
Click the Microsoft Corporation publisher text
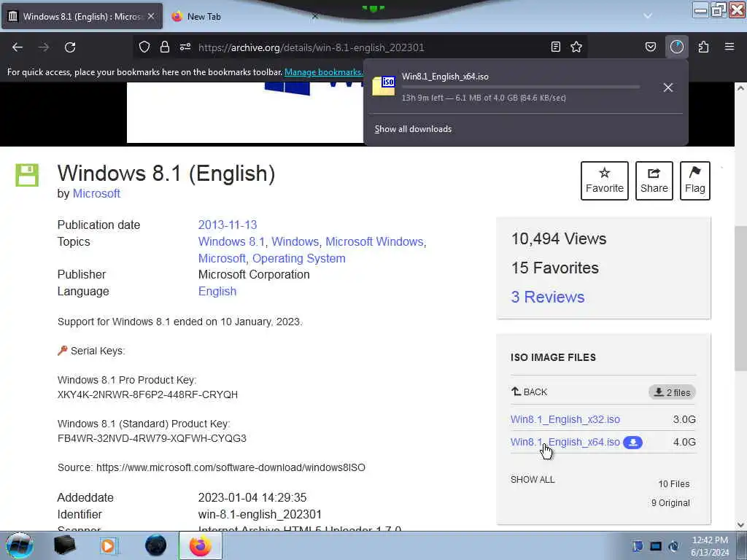(x=254, y=274)
